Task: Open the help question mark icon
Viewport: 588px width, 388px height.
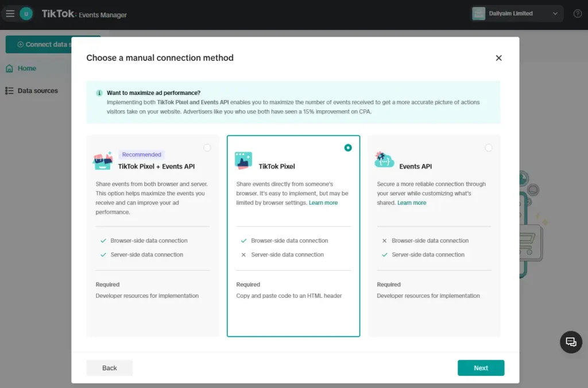Action: [577, 14]
